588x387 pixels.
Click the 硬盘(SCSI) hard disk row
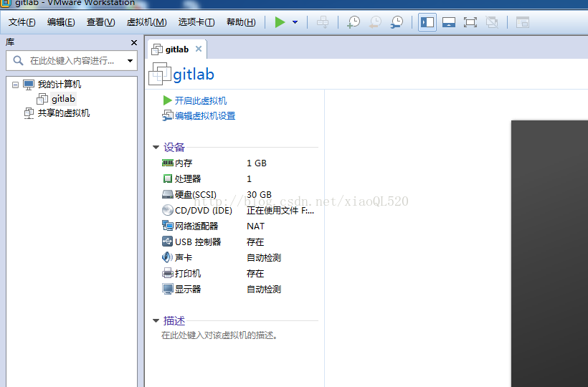click(240, 195)
